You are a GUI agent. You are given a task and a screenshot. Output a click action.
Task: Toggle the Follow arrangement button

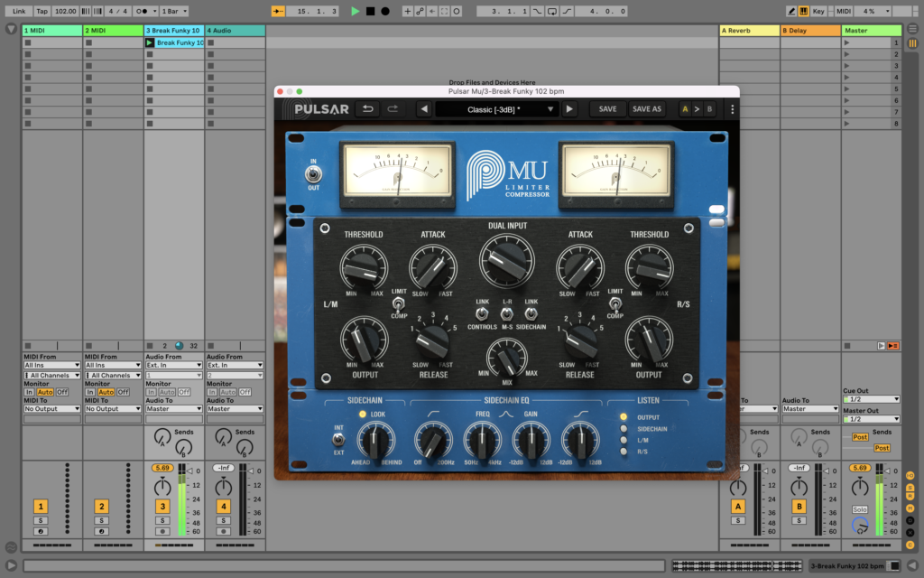point(278,11)
